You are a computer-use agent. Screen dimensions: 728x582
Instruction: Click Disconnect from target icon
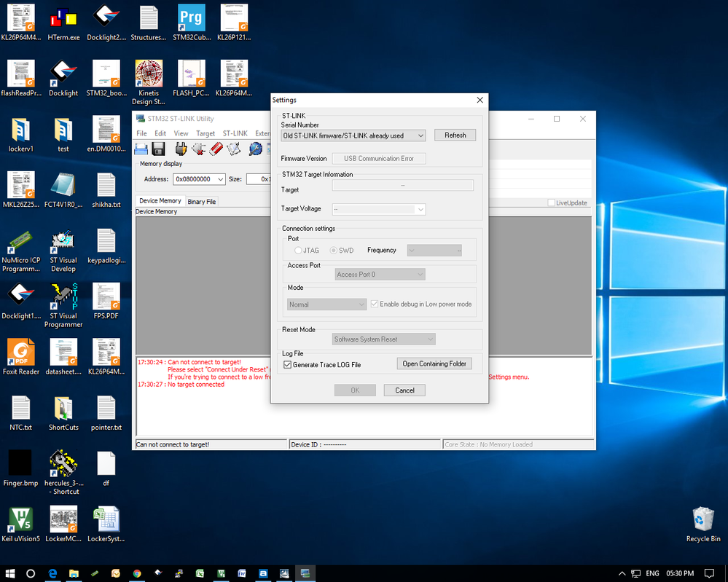(198, 149)
